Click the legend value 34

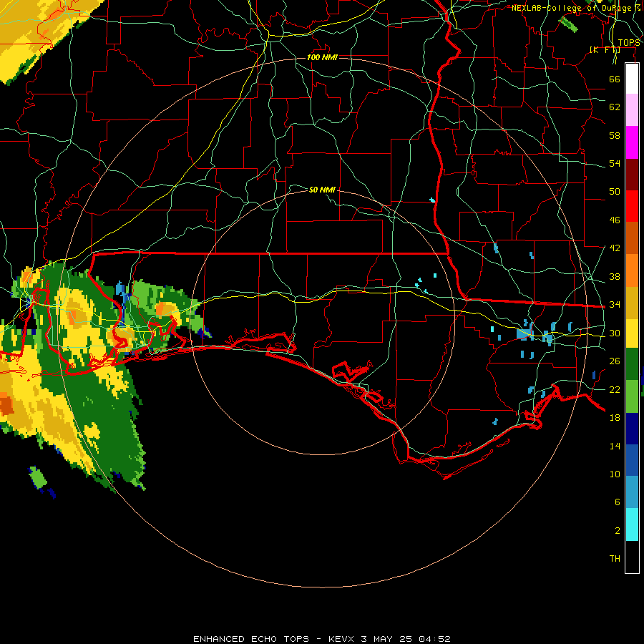(x=615, y=304)
